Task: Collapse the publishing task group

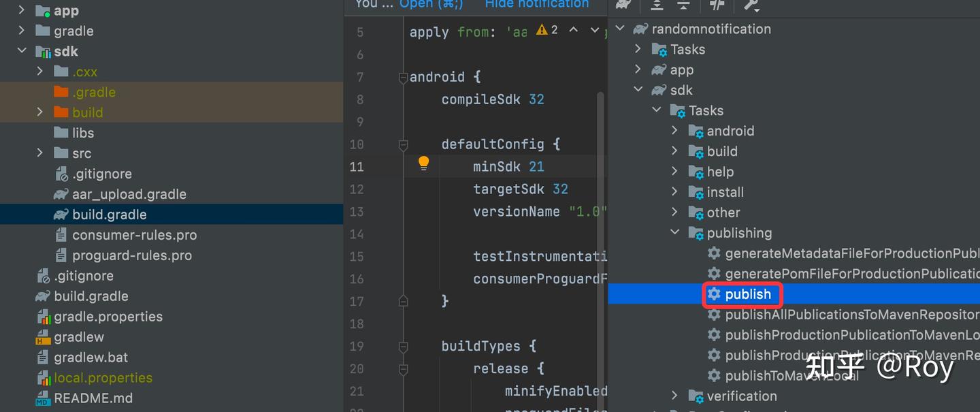Action: tap(674, 232)
